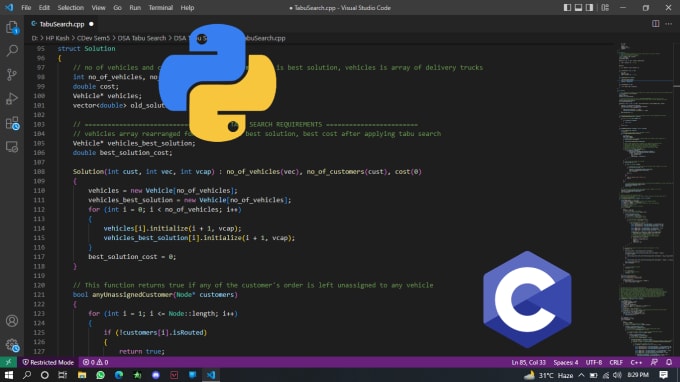Open the Search view in activity bar
Screen dimensions: 680x382
pyautogui.click(x=12, y=51)
